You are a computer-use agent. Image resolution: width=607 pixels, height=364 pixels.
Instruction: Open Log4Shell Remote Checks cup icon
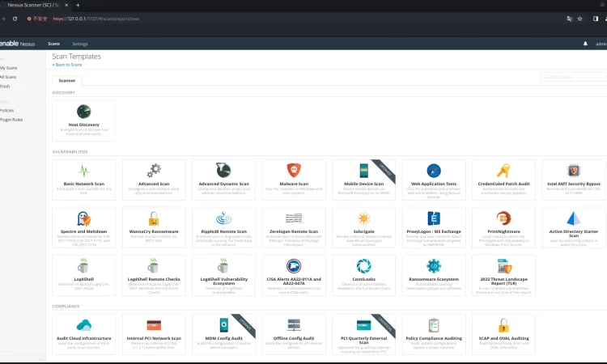pos(153,266)
